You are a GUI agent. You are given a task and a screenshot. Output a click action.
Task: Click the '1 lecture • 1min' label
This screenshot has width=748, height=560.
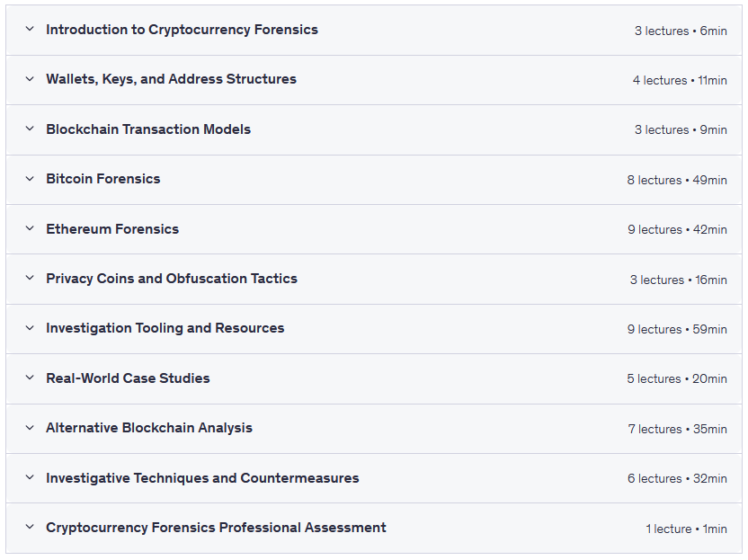686,529
